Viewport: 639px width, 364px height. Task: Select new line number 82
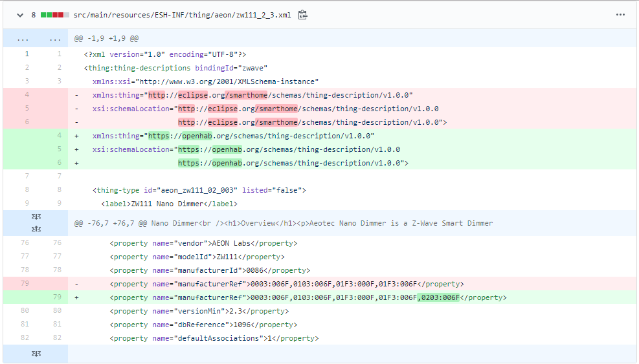(x=57, y=337)
